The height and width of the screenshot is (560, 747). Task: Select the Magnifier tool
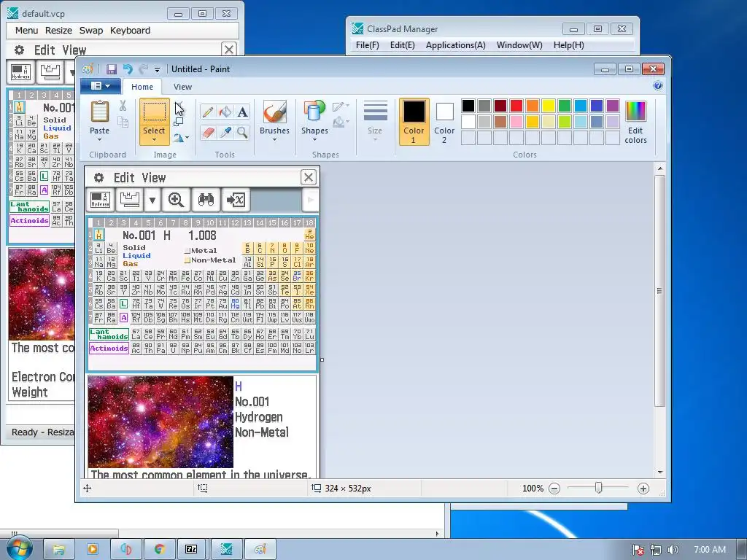[242, 133]
